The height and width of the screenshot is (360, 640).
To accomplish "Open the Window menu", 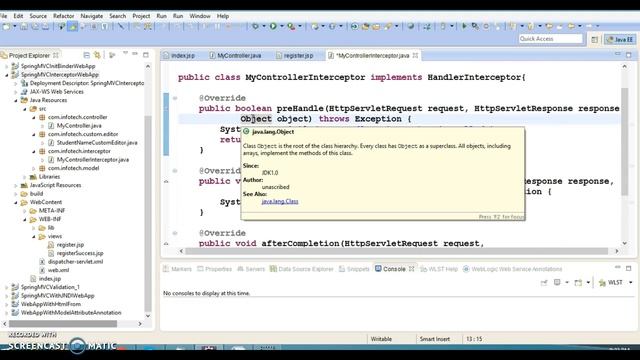I will [200, 16].
